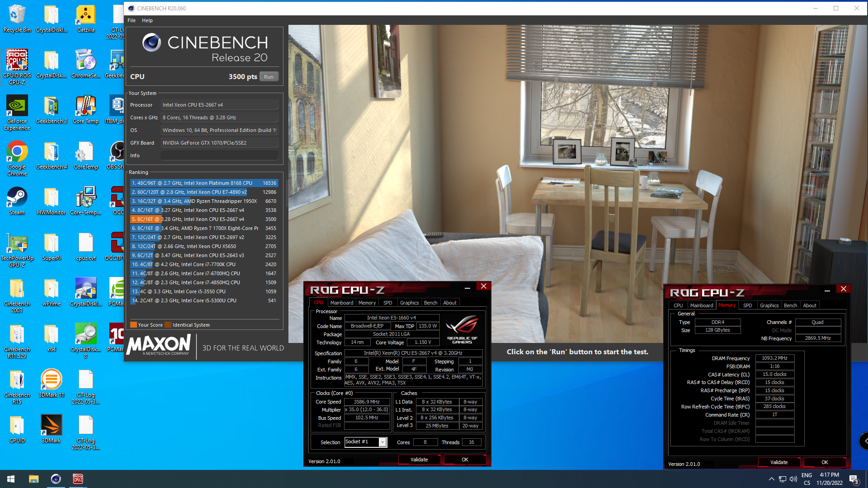Image resolution: width=868 pixels, height=488 pixels.
Task: Open Bench tab in right CPU-Z window
Action: (790, 305)
